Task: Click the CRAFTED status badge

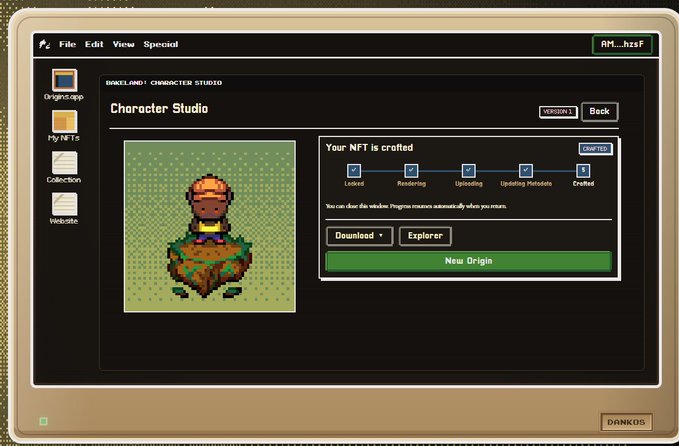Action: (x=595, y=149)
